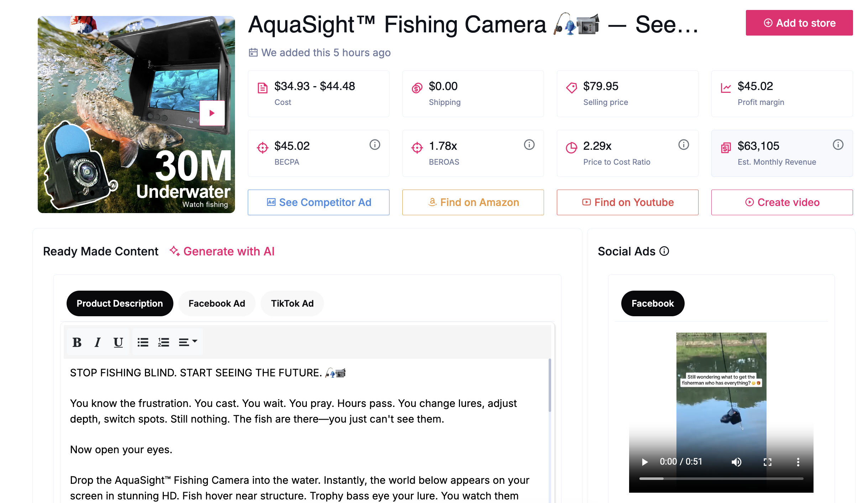Click the Add to store button
The height and width of the screenshot is (503, 868).
[799, 23]
